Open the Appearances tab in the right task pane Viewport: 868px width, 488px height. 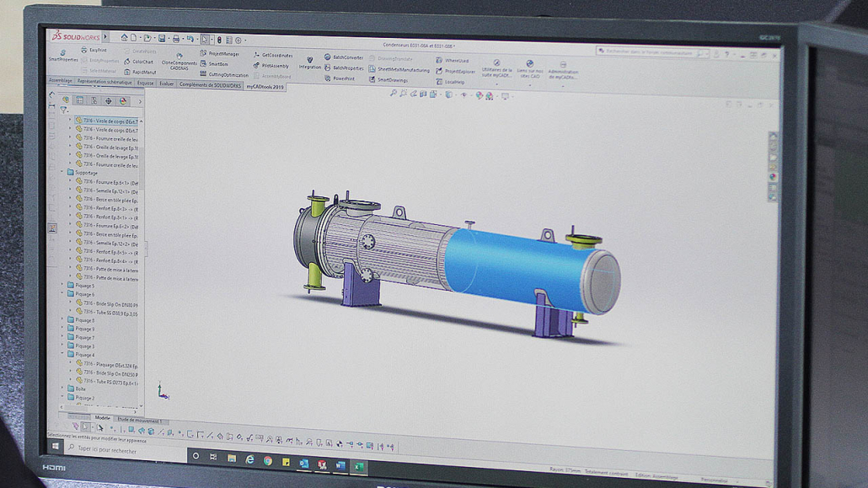tap(773, 177)
